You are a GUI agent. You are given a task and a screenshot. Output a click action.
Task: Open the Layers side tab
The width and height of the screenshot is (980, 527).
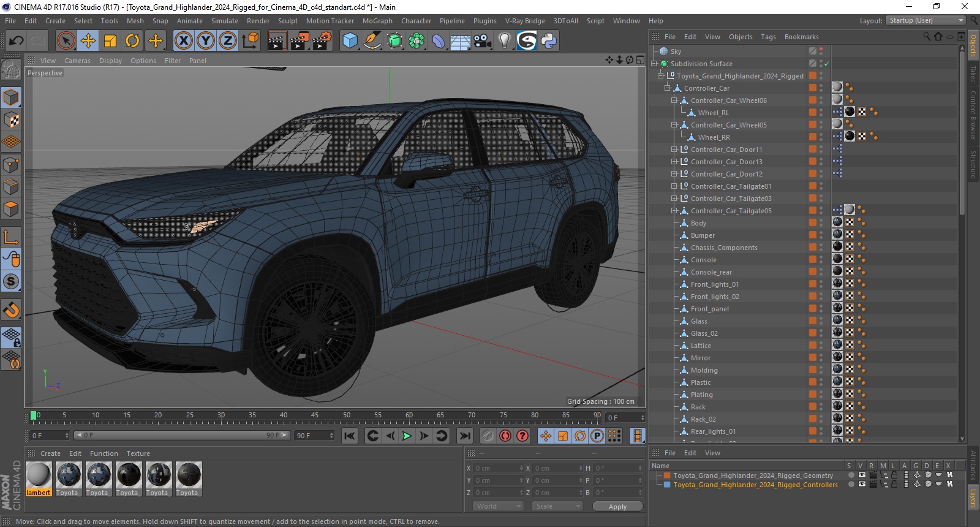tap(973, 498)
